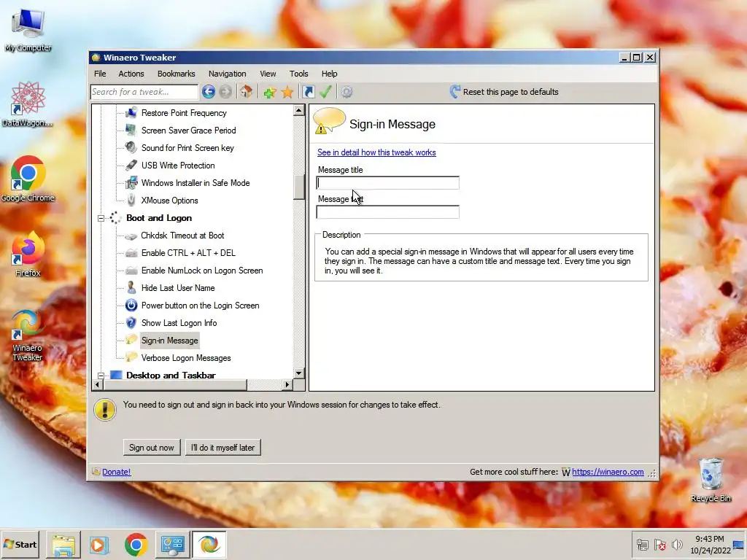Select Sign-in Message tree item

(169, 341)
